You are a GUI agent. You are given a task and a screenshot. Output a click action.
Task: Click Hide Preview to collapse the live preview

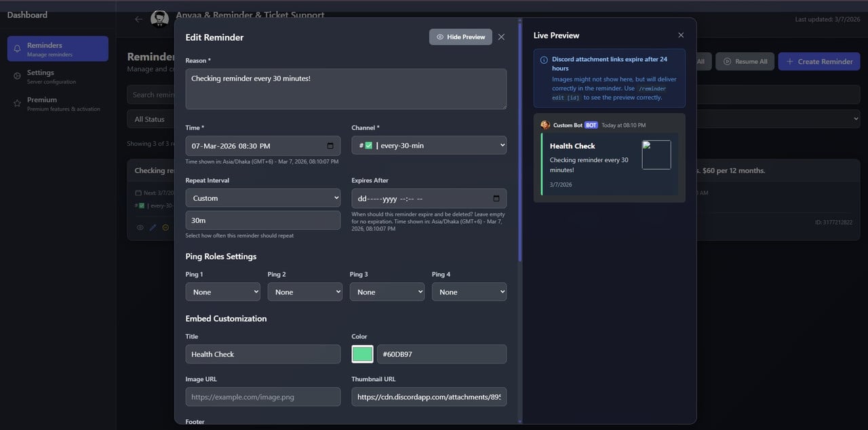[460, 37]
